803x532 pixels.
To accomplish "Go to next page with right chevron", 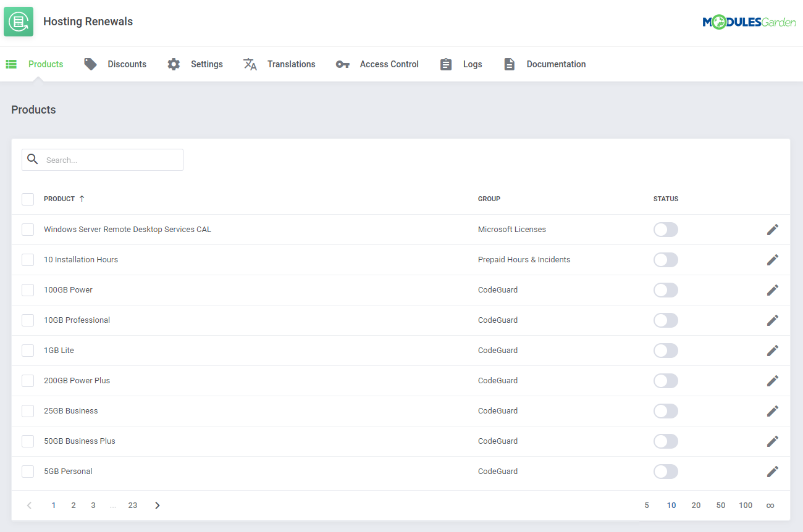I will (x=158, y=505).
